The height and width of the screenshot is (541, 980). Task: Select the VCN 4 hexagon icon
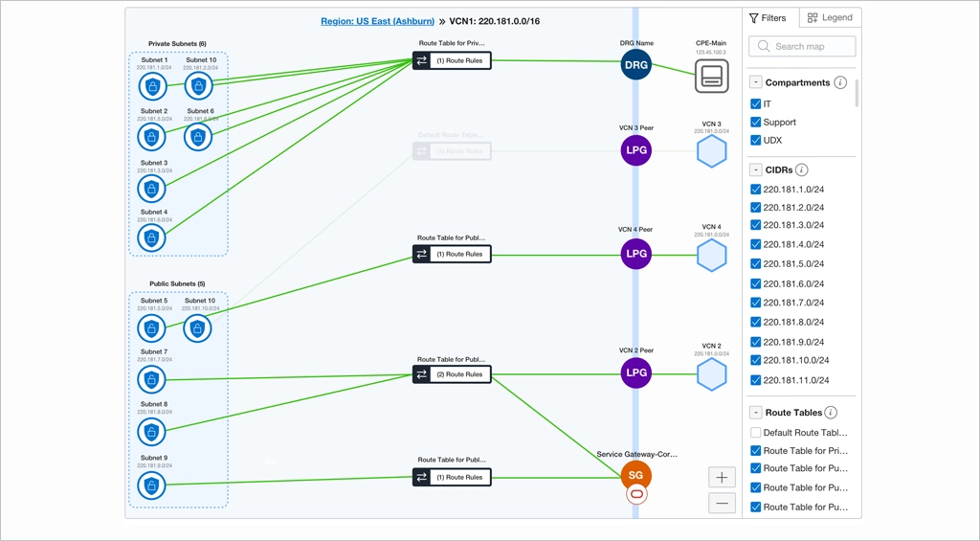click(711, 256)
